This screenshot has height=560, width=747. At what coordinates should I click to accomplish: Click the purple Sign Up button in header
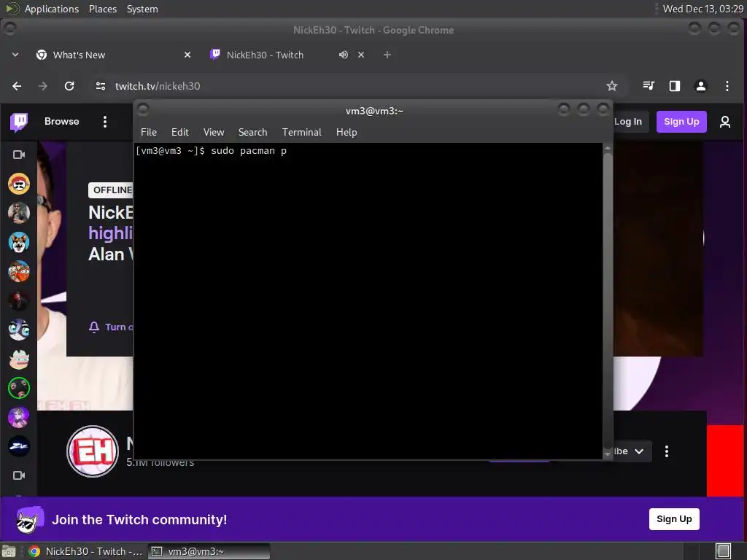(681, 122)
